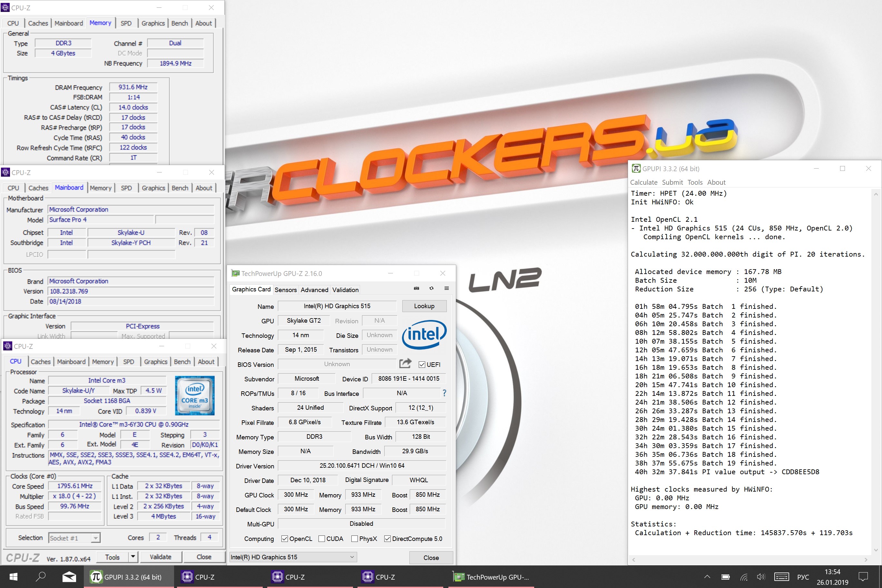This screenshot has height=588, width=882.
Task: Toggle the OpenCL checkbox
Action: [285, 538]
